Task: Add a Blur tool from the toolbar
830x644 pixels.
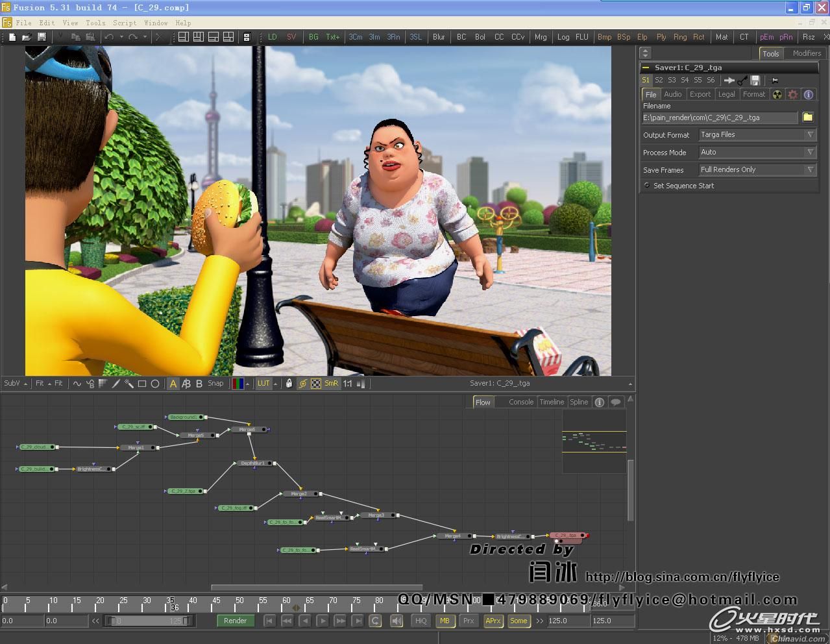Action: tap(439, 37)
